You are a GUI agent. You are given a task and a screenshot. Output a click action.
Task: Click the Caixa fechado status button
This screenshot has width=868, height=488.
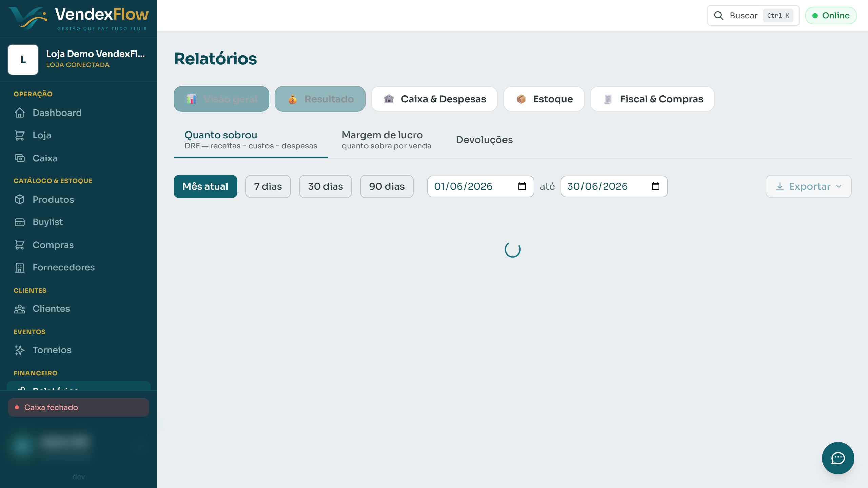(x=79, y=407)
